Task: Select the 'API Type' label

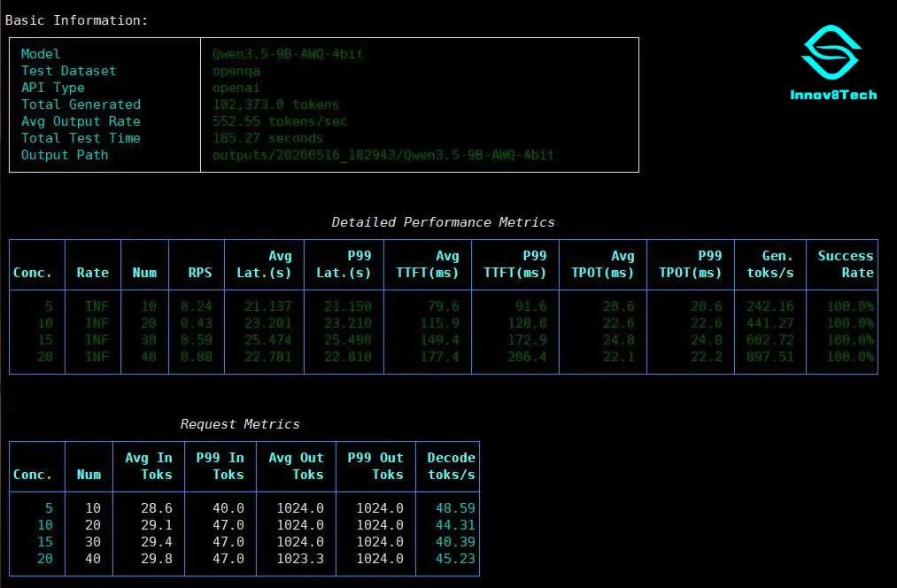Action: (52, 88)
